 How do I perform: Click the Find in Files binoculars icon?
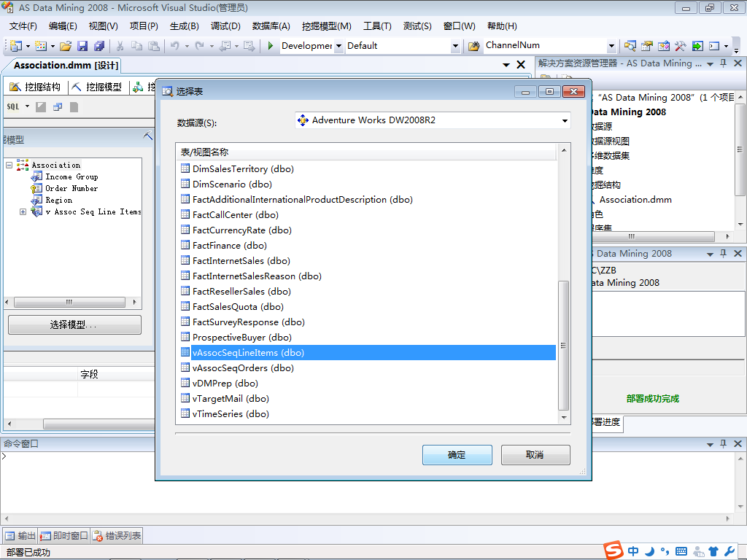click(473, 46)
